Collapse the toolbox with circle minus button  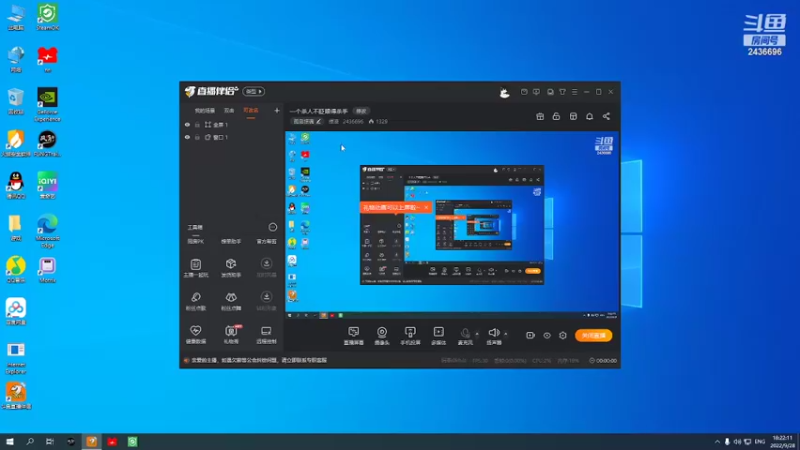point(272,227)
